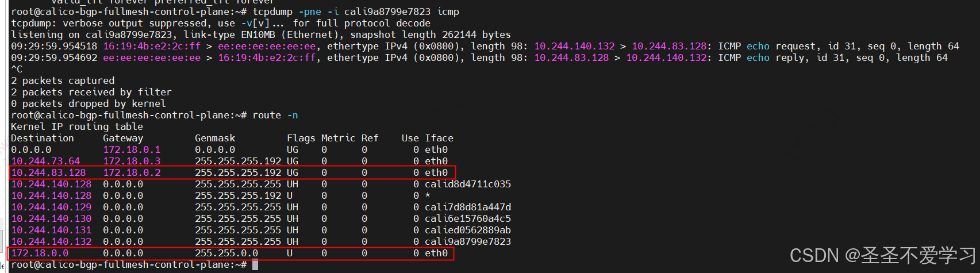Click the Destination column header
Image resolution: width=980 pixels, height=273 pixels.
43,138
